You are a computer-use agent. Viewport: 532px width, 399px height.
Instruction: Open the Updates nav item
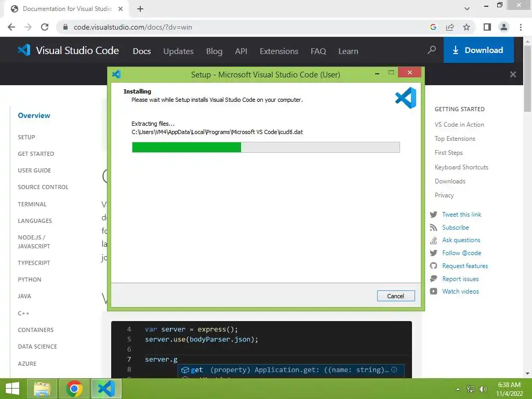(179, 51)
